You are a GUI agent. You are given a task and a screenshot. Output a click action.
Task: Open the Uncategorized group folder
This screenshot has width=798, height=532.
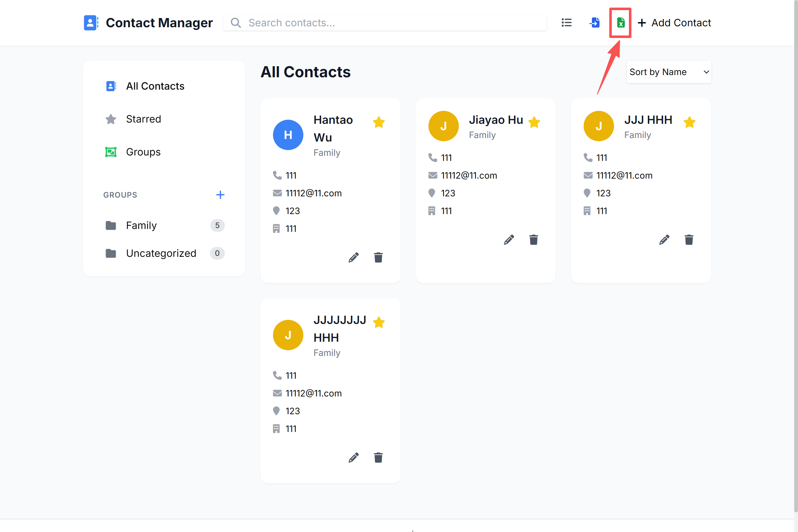[161, 253]
